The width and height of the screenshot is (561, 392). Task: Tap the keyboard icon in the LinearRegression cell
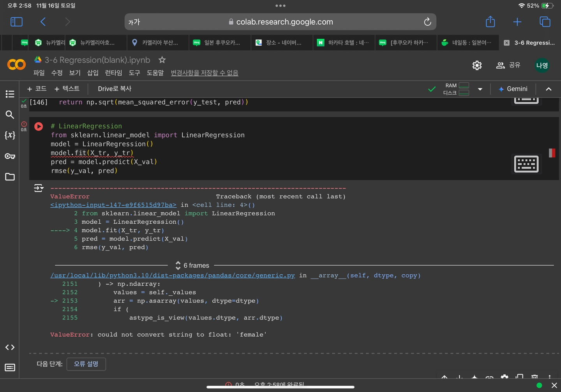point(526,164)
